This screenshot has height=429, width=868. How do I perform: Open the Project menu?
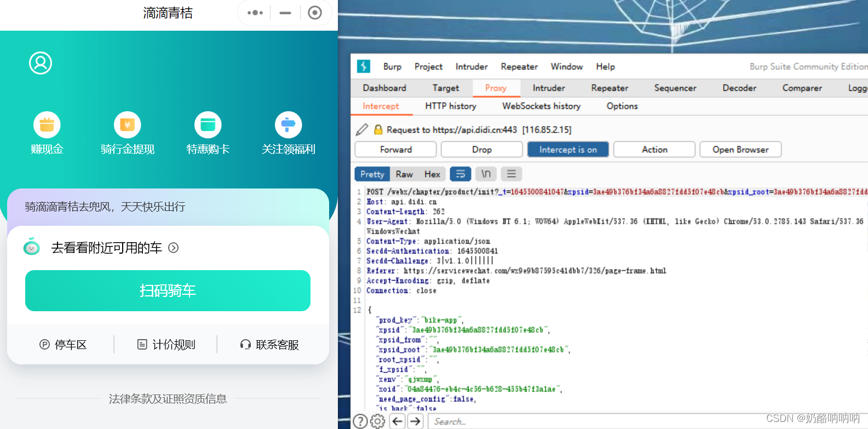[x=428, y=66]
